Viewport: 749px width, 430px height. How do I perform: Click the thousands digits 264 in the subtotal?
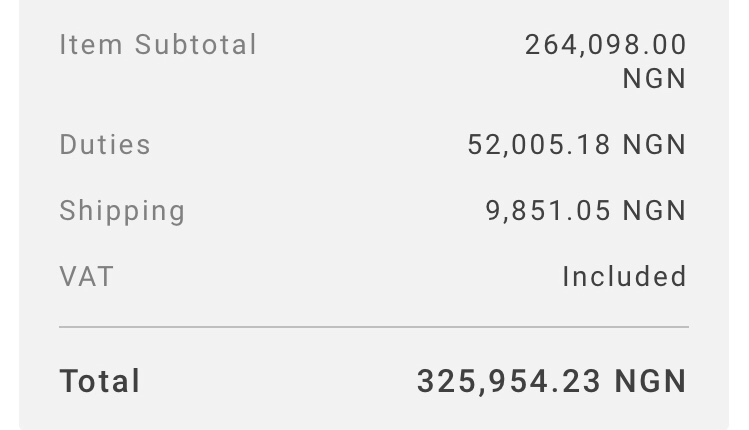pos(548,45)
